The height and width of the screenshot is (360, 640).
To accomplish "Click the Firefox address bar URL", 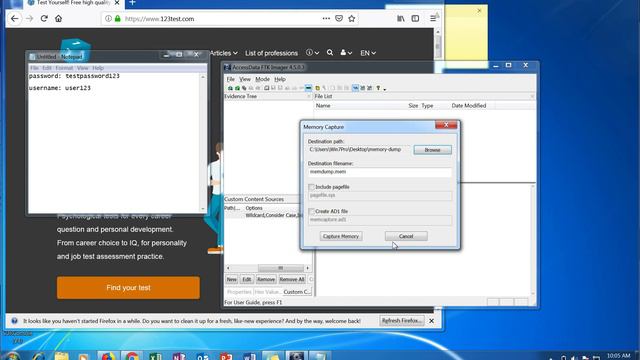I will tap(159, 19).
